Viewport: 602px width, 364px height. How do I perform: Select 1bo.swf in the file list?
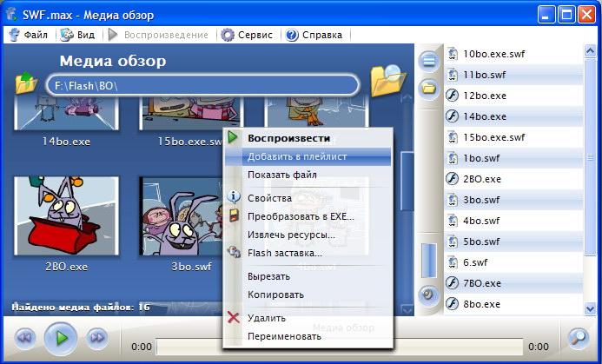tap(513, 158)
